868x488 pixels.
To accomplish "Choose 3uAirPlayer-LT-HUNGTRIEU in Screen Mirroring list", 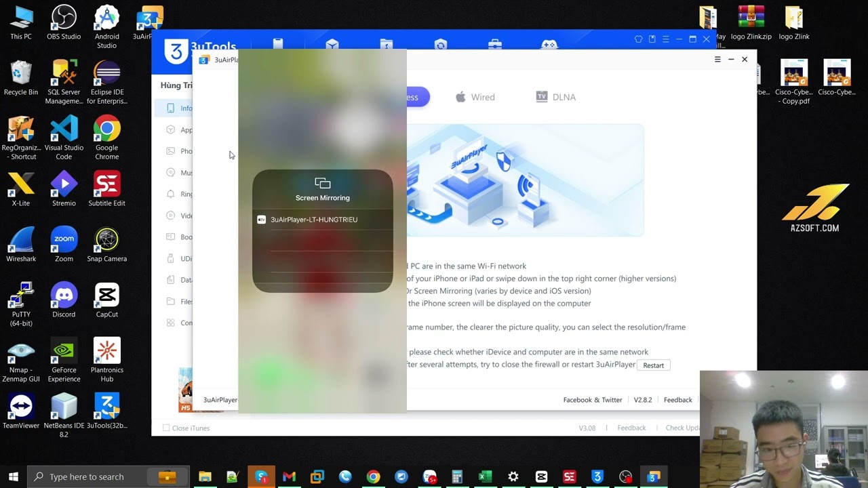I will 323,220.
